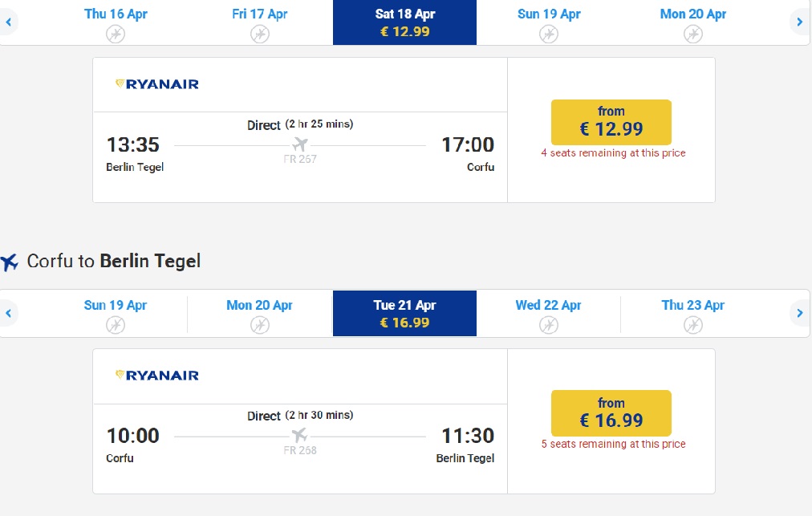The height and width of the screenshot is (516, 812).
Task: Choose the from € 16.99 fare button
Action: tap(611, 413)
